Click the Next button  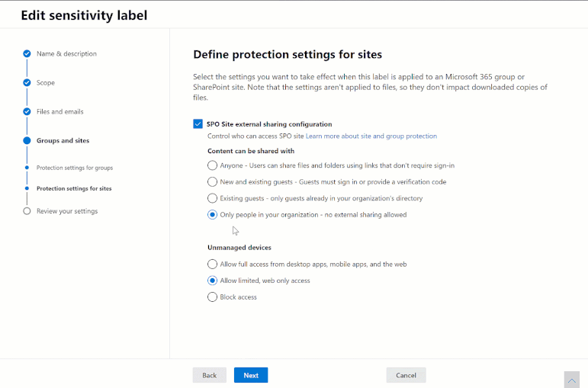pyautogui.click(x=251, y=375)
